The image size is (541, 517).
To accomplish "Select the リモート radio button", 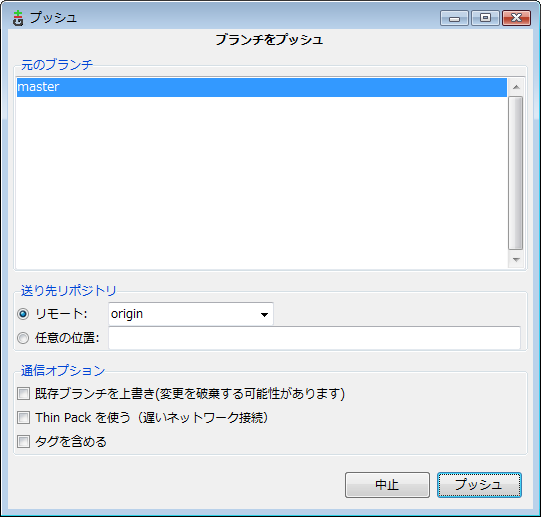I will point(23,314).
